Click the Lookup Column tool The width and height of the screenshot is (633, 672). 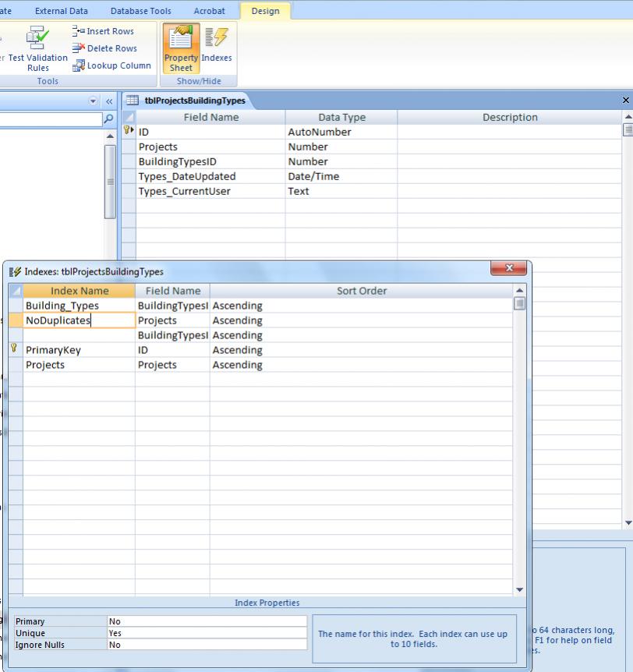(x=111, y=65)
